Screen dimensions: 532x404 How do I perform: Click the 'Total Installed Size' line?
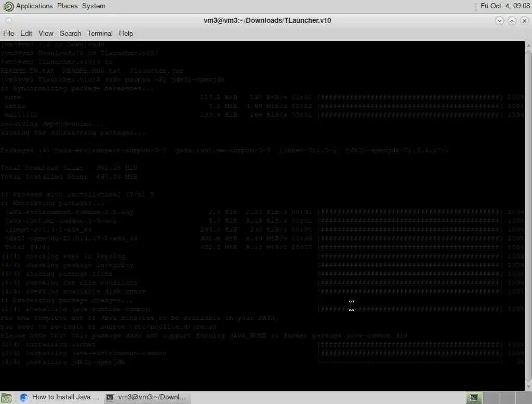tap(69, 177)
